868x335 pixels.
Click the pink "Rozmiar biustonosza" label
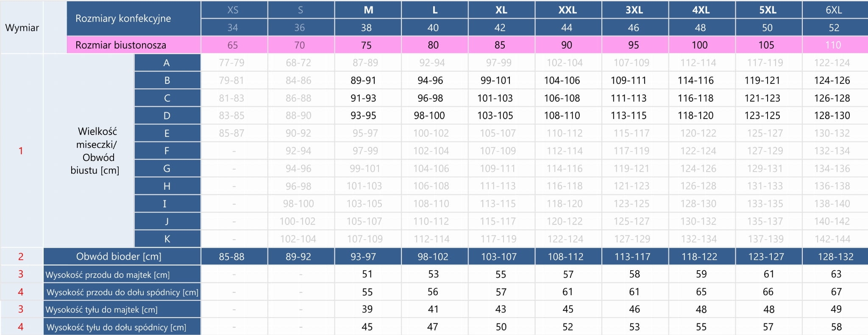121,45
